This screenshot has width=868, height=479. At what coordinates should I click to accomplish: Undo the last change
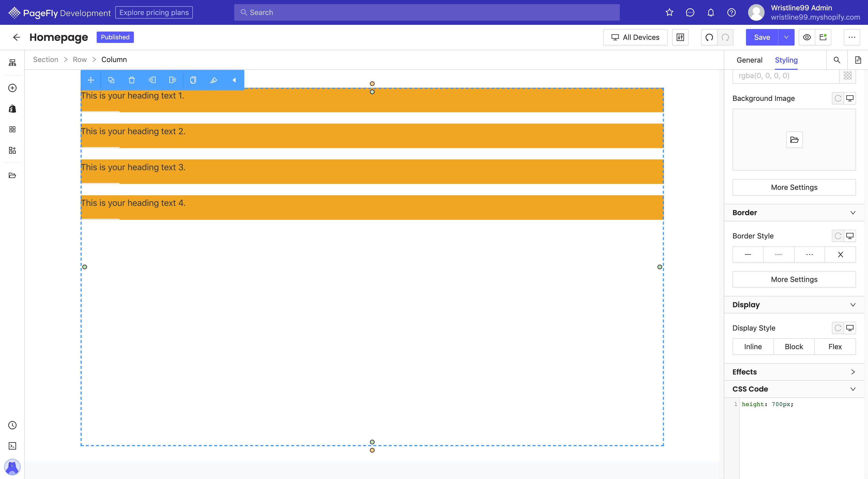[709, 37]
